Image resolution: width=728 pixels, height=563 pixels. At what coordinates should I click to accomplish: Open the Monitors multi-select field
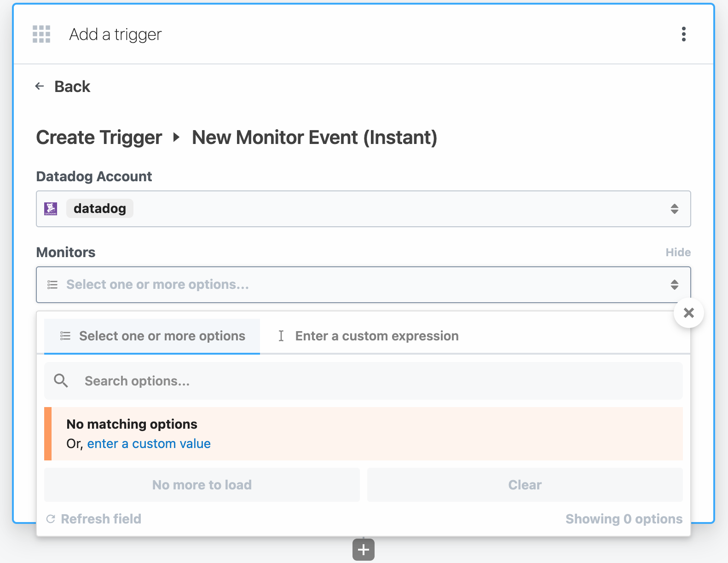click(364, 285)
